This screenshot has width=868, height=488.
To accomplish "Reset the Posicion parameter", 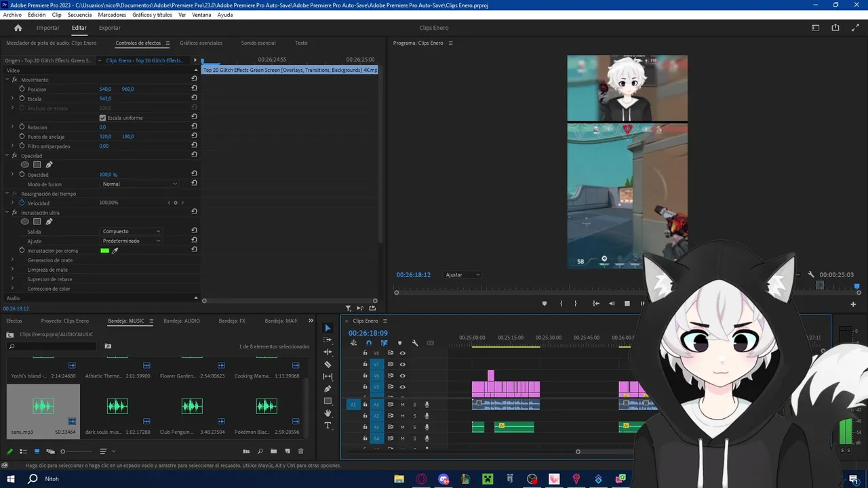I will pos(194,89).
